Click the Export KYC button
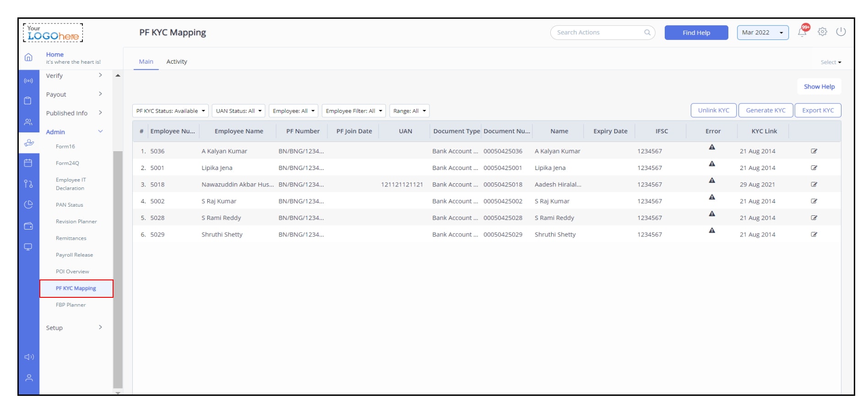 coord(818,110)
